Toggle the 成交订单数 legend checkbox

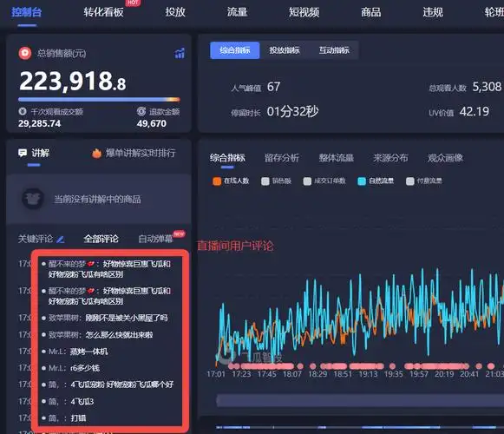point(307,181)
